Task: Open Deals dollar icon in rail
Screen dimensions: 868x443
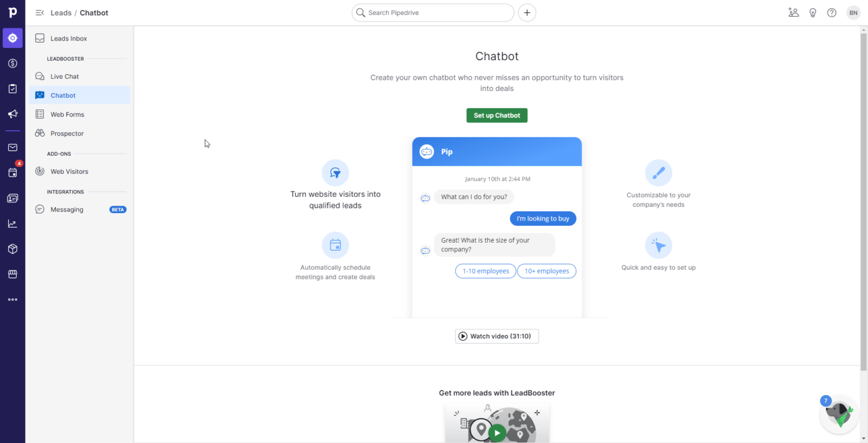Action: (x=13, y=64)
